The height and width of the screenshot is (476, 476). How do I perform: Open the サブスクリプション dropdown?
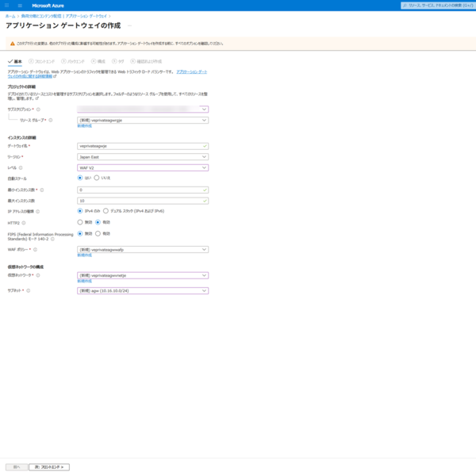143,109
